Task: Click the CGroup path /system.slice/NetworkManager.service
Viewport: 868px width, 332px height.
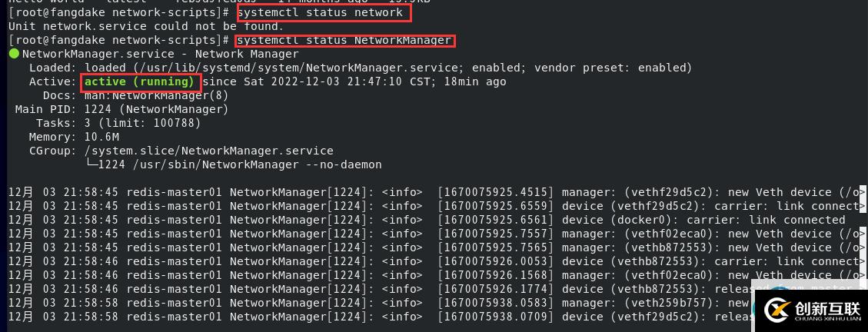Action: [209, 151]
